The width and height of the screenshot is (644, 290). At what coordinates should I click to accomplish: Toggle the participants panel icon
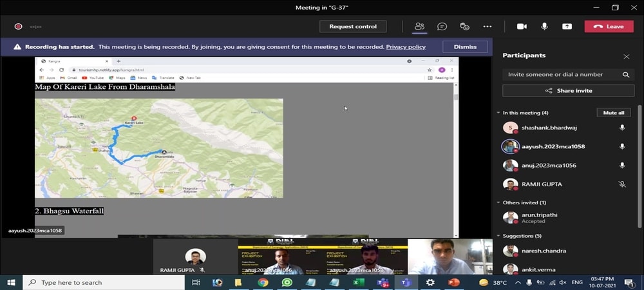[419, 26]
